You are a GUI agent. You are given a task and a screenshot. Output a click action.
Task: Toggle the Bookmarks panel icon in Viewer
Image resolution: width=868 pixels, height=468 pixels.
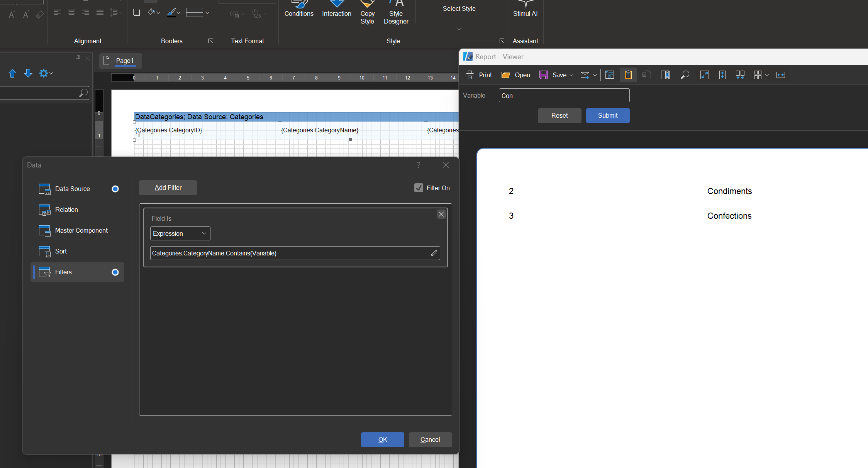(x=610, y=75)
